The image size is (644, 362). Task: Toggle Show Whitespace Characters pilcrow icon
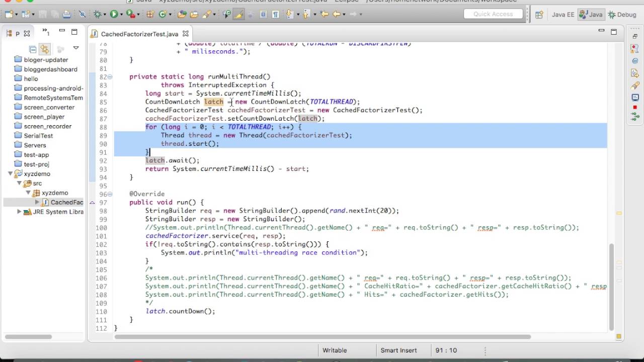tap(275, 15)
